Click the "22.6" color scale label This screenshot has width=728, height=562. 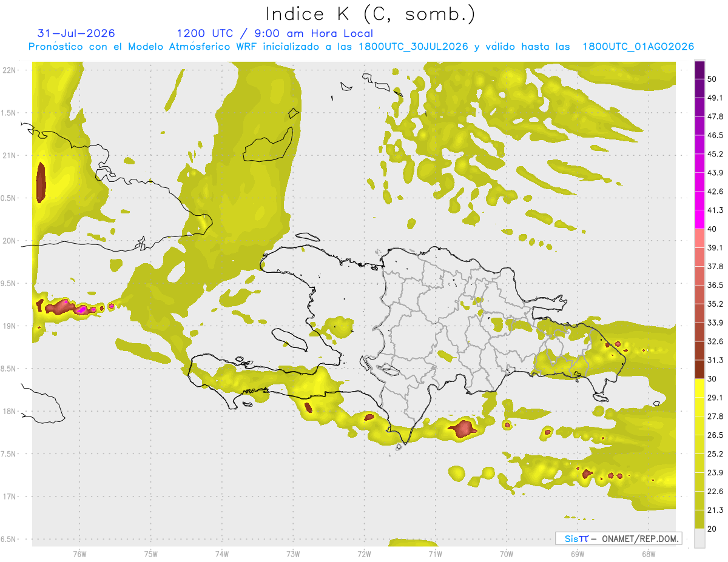715,492
